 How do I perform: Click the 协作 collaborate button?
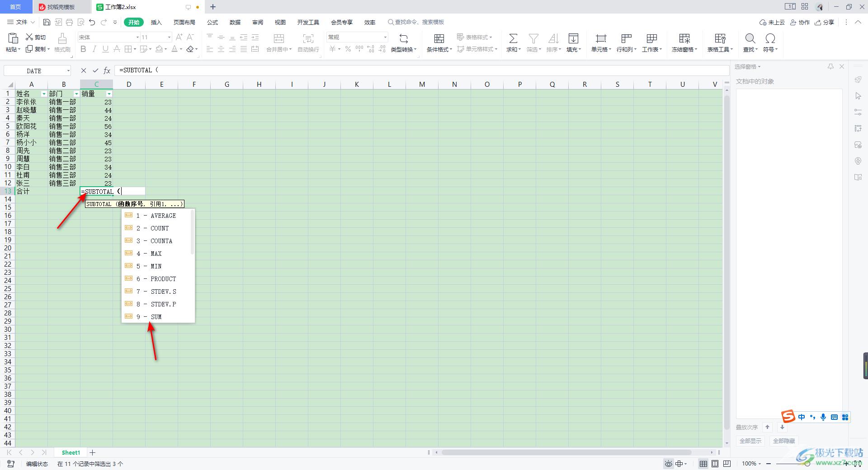coord(800,22)
